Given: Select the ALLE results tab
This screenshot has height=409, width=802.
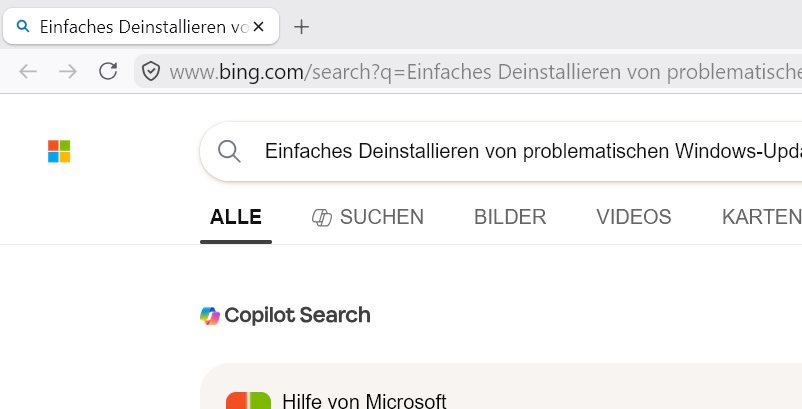Looking at the screenshot, I should [236, 217].
